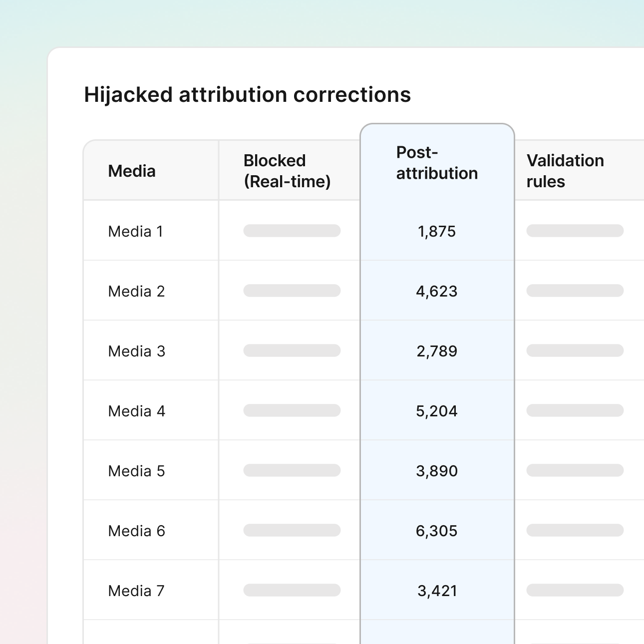
Task: Click the Media 3 row label
Action: pyautogui.click(x=136, y=351)
